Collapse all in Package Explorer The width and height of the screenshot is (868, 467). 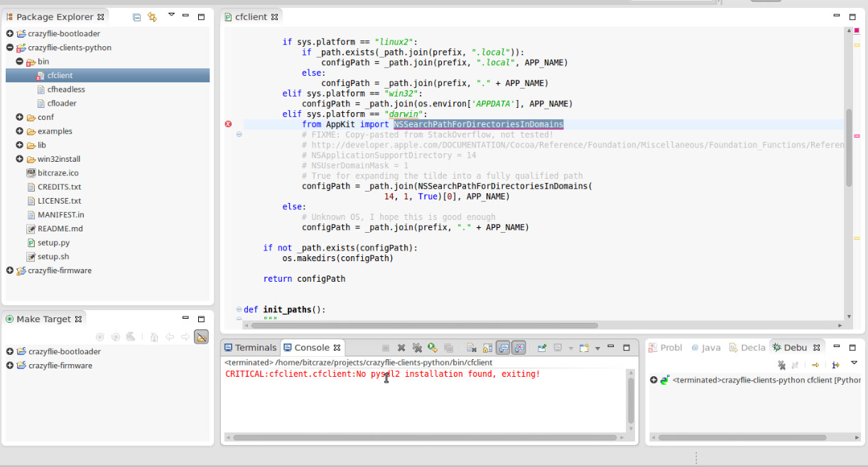[x=137, y=17]
